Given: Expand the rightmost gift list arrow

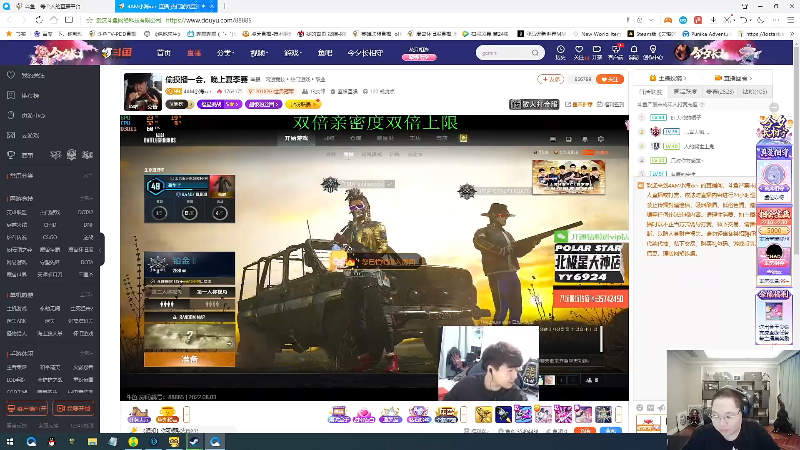Looking at the screenshot, I should point(618,414).
